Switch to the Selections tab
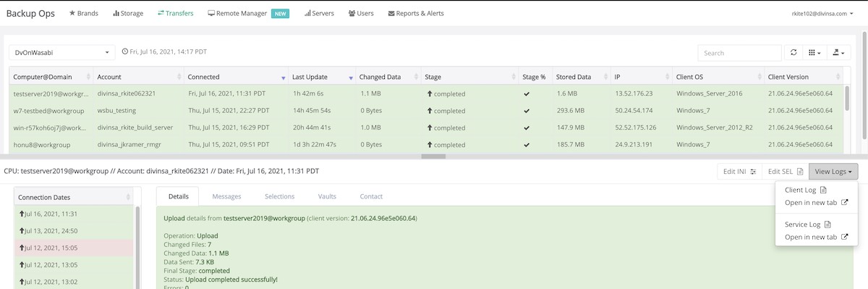Image resolution: width=868 pixels, height=289 pixels. [279, 196]
